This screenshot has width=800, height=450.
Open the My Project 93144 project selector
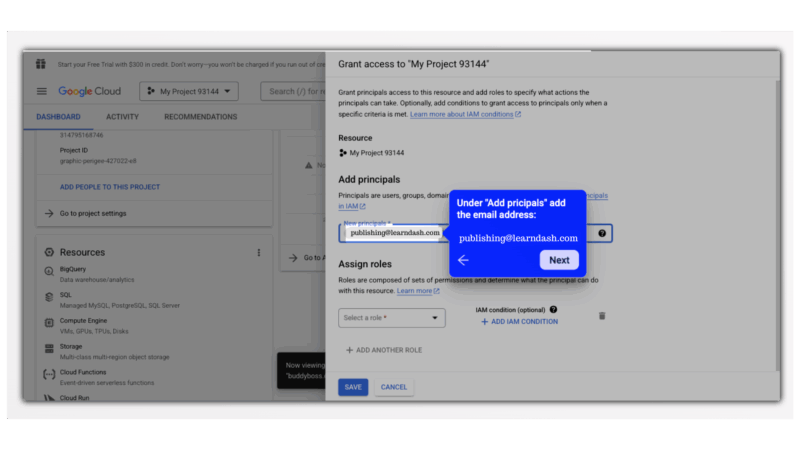[x=189, y=91]
